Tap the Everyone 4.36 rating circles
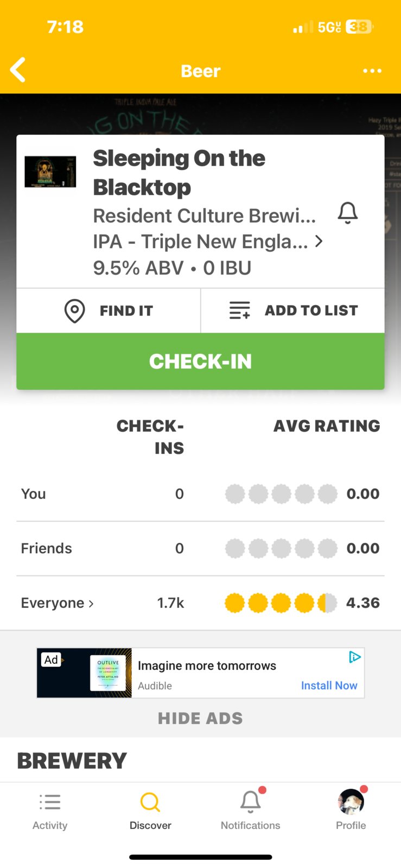 [x=281, y=603]
